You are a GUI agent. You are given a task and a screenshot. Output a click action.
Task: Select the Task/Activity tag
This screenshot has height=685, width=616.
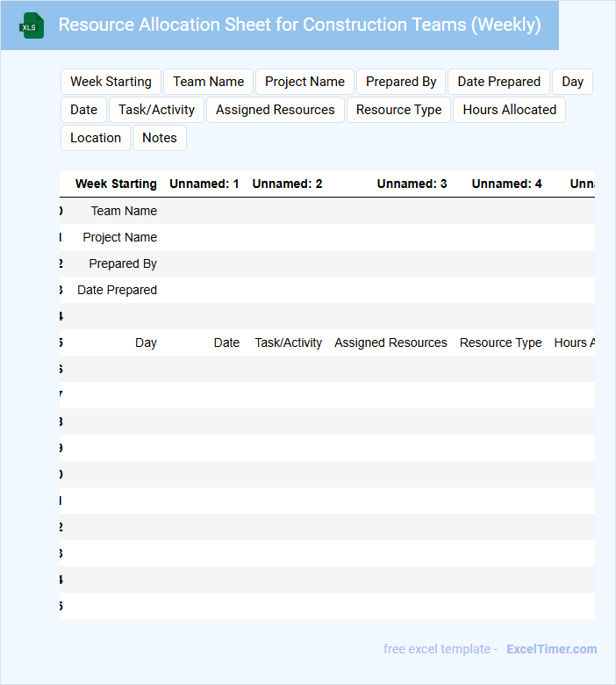tap(156, 110)
